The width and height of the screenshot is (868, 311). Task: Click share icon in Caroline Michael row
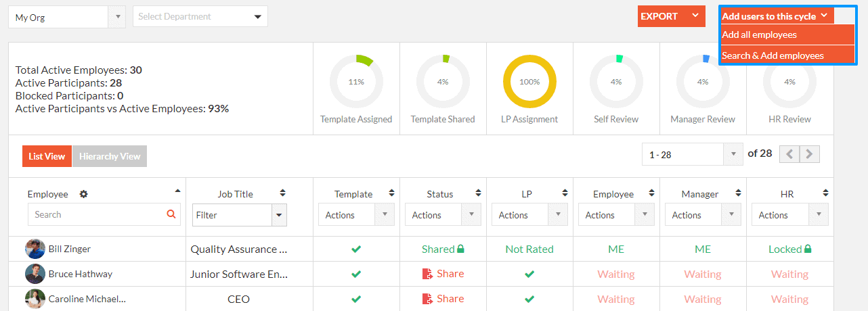pos(427,299)
